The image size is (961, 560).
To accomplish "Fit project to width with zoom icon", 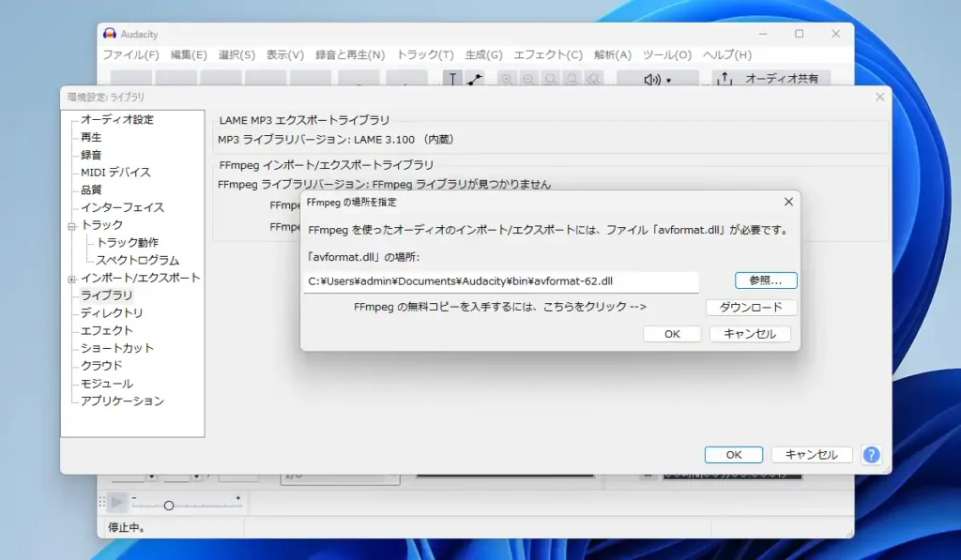I will click(572, 79).
